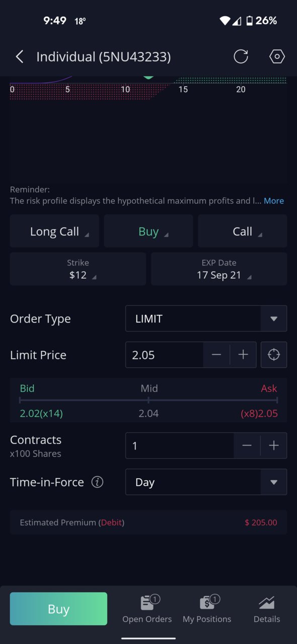This screenshot has height=644, width=297.
Task: Tap Mid marker on bid-ask slider
Action: pos(149,400)
